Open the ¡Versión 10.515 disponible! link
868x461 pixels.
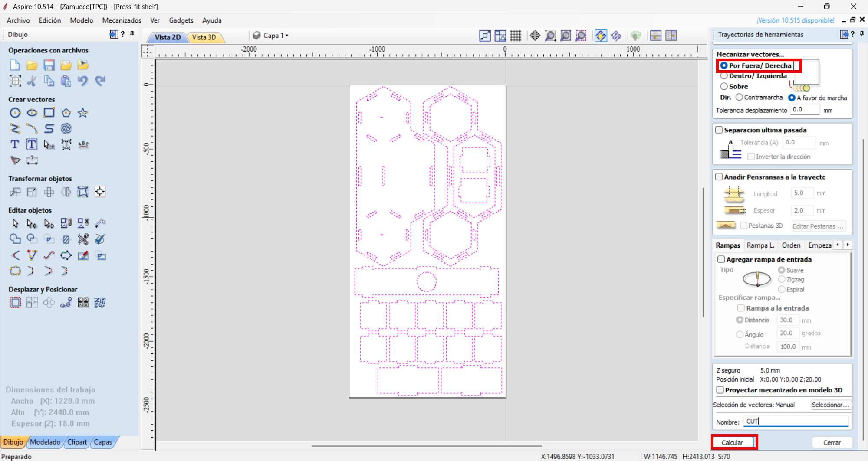click(x=795, y=20)
